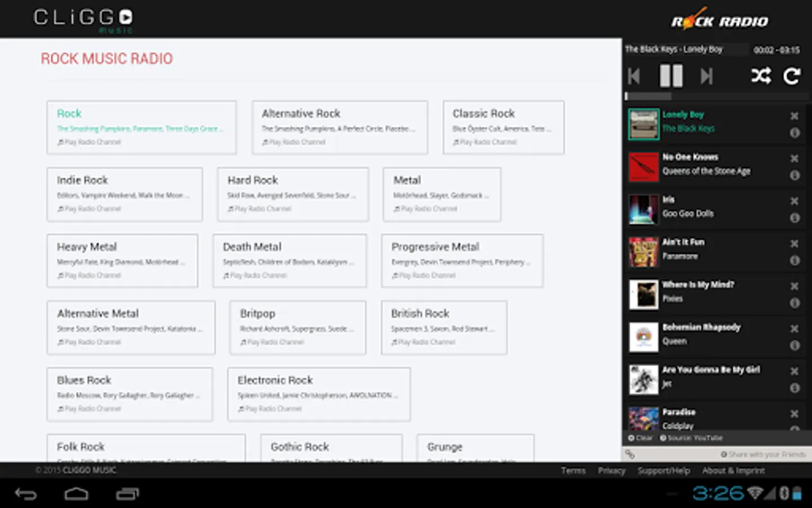Open the Source: YouTube option
This screenshot has width=812, height=508.
pos(691,438)
